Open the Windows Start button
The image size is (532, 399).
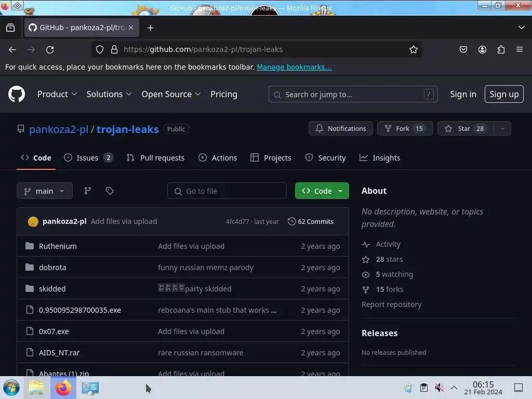(11, 388)
